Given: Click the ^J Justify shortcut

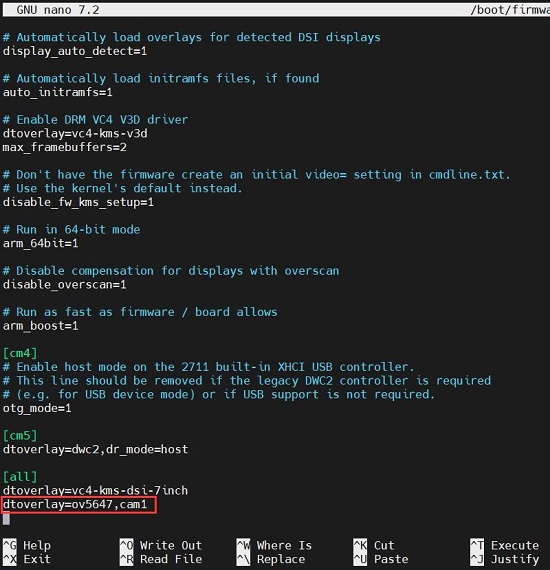Looking at the screenshot, I should point(505,559).
